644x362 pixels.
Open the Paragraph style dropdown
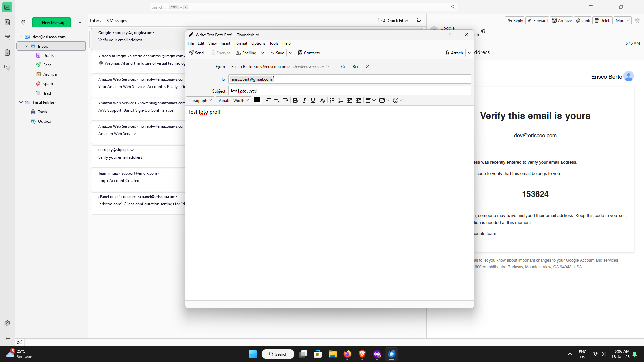point(200,100)
